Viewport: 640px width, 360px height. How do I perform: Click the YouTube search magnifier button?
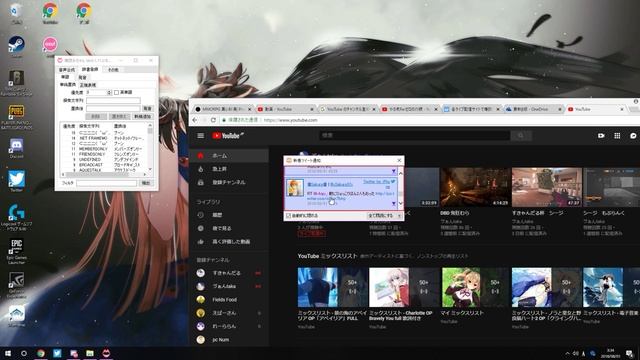click(x=521, y=136)
